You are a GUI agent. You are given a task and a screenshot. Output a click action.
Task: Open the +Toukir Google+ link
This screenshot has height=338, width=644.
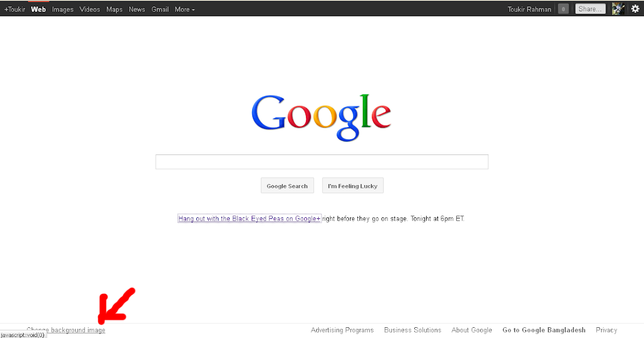click(14, 9)
